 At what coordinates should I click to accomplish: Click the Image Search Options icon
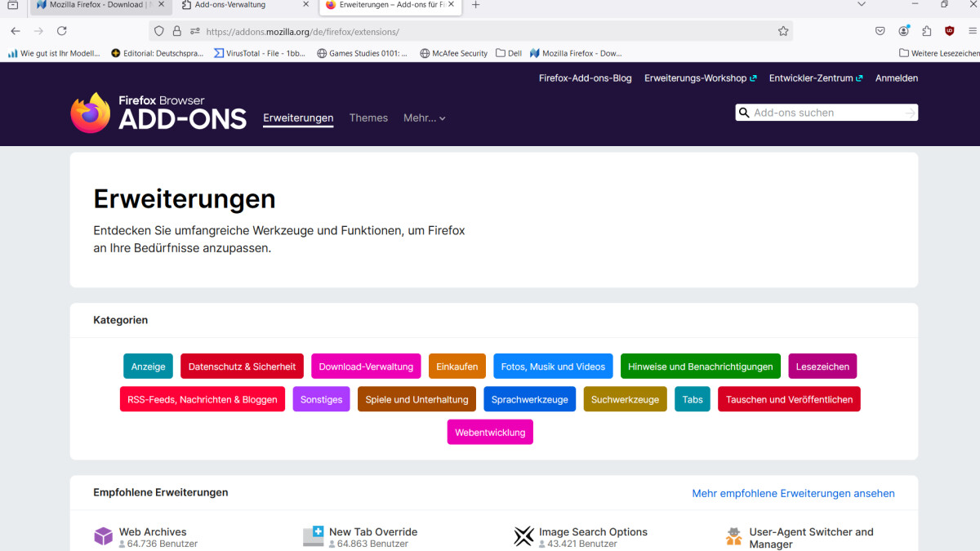[523, 535]
